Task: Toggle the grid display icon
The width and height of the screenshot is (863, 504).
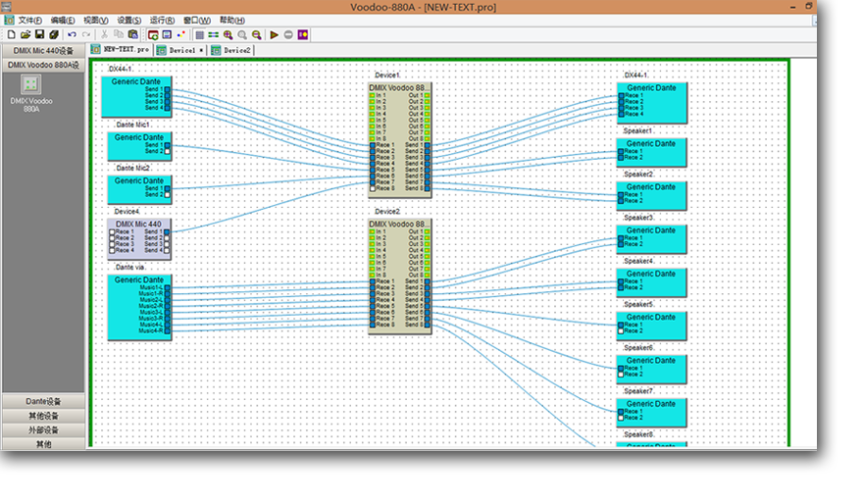Action: [199, 34]
